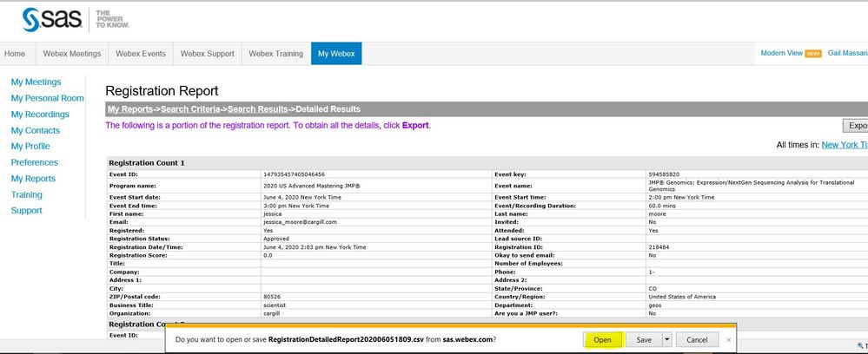Open the downloaded CSV file
The height and width of the screenshot is (354, 868).
602,339
